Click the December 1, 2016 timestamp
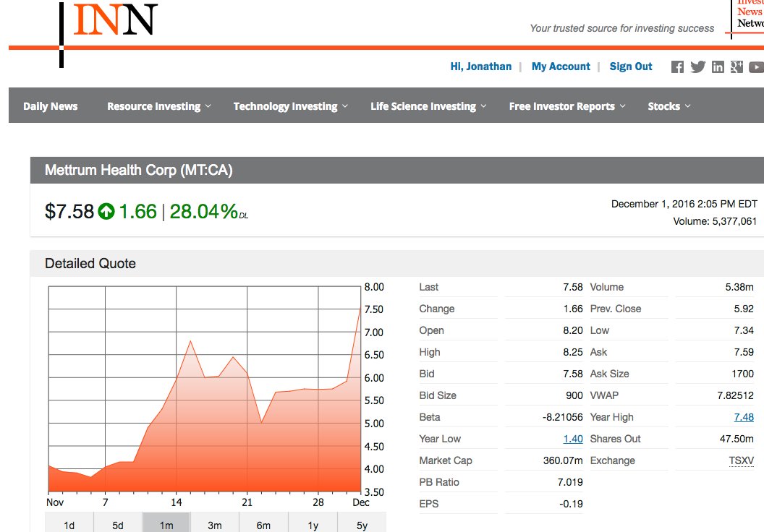The image size is (764, 532). click(684, 204)
